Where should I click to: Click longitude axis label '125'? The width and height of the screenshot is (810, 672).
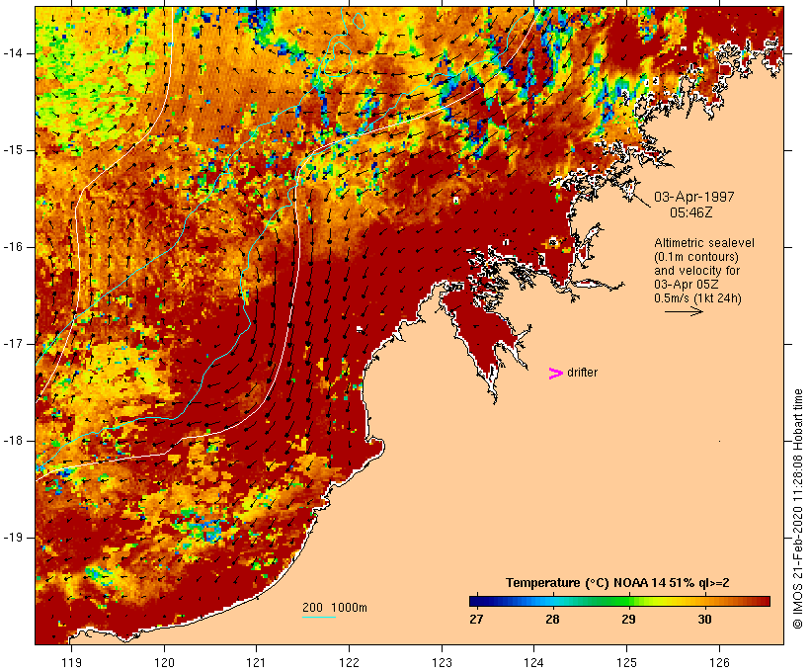point(627,662)
